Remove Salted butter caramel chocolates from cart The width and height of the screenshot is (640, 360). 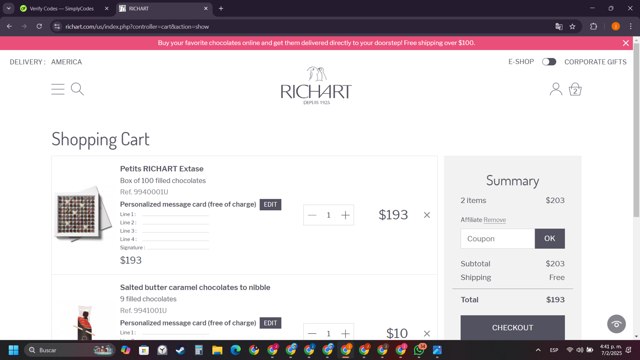[427, 333]
